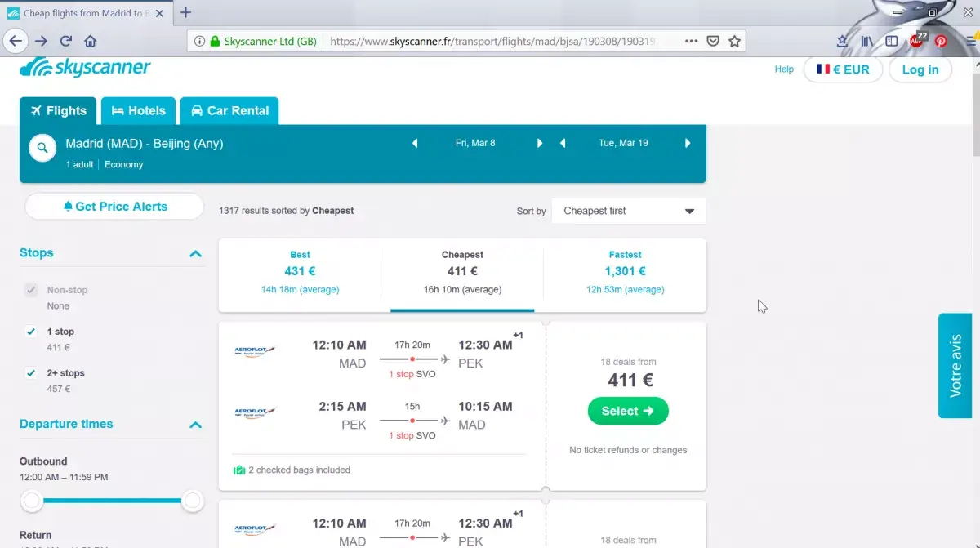Reload the current Skyscanner page
980x548 pixels.
click(66, 41)
